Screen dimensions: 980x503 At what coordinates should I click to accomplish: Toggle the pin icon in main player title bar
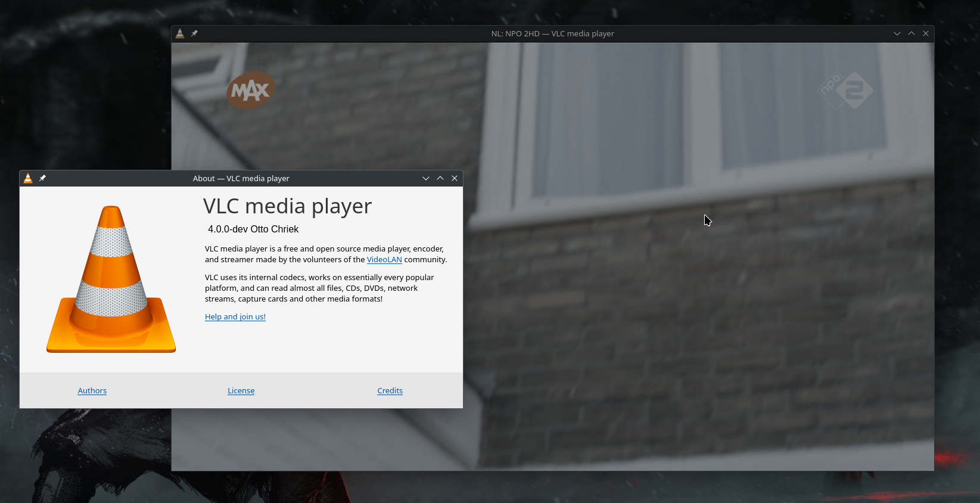click(194, 33)
